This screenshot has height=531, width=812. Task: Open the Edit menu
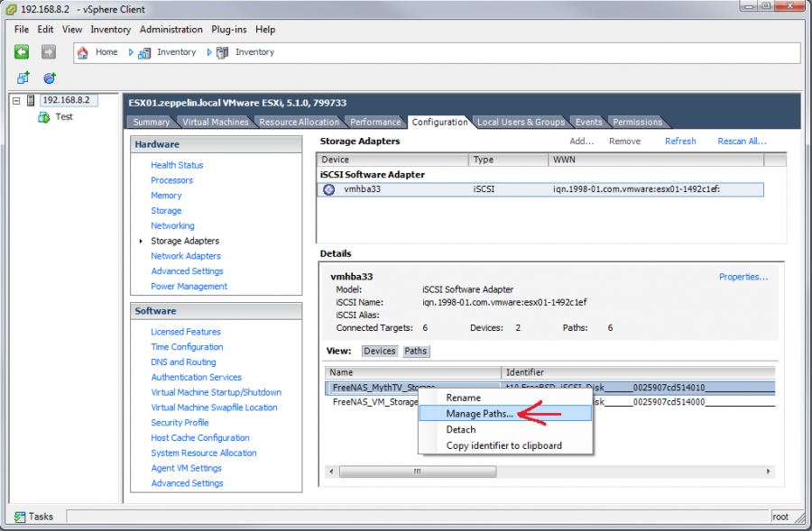pos(45,30)
